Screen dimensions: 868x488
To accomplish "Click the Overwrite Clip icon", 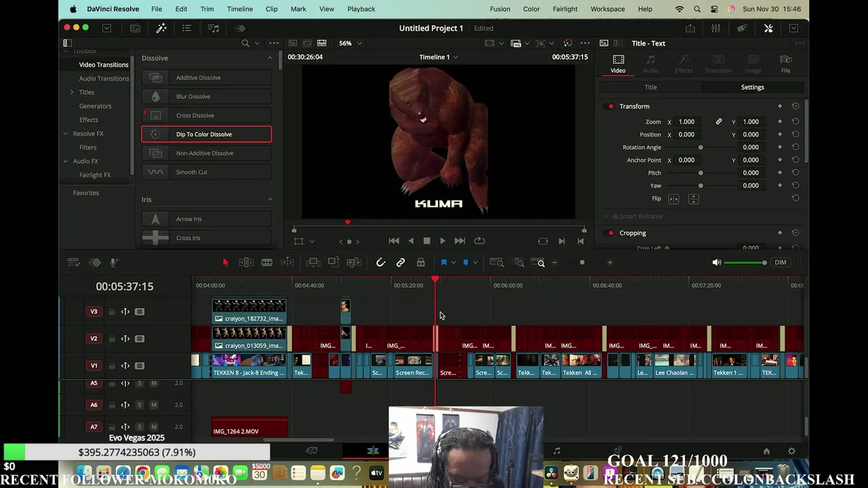I will (x=334, y=262).
